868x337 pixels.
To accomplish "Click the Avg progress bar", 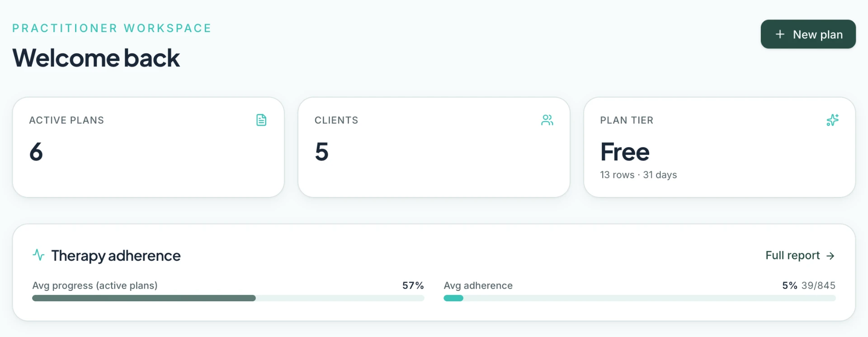I will tap(228, 298).
